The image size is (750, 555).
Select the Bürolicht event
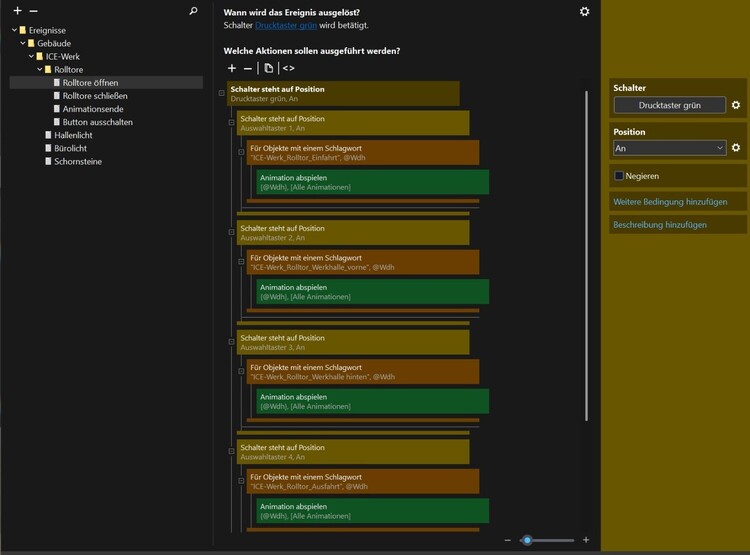click(70, 148)
